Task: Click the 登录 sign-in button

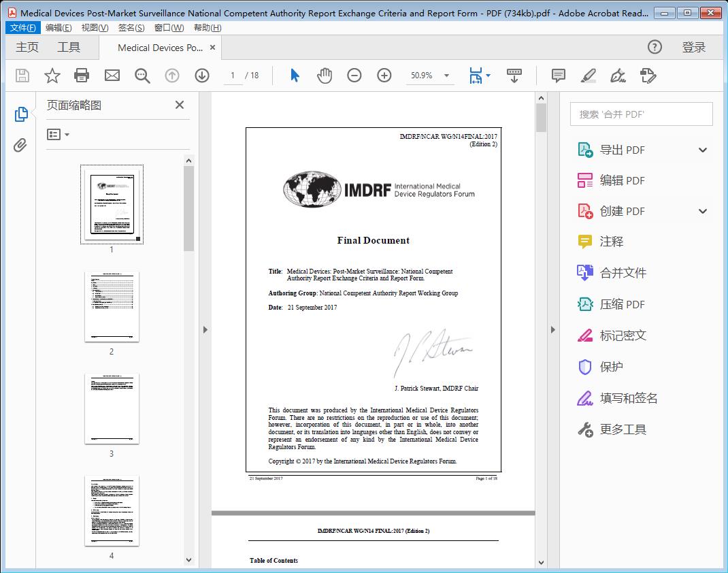Action: (693, 48)
